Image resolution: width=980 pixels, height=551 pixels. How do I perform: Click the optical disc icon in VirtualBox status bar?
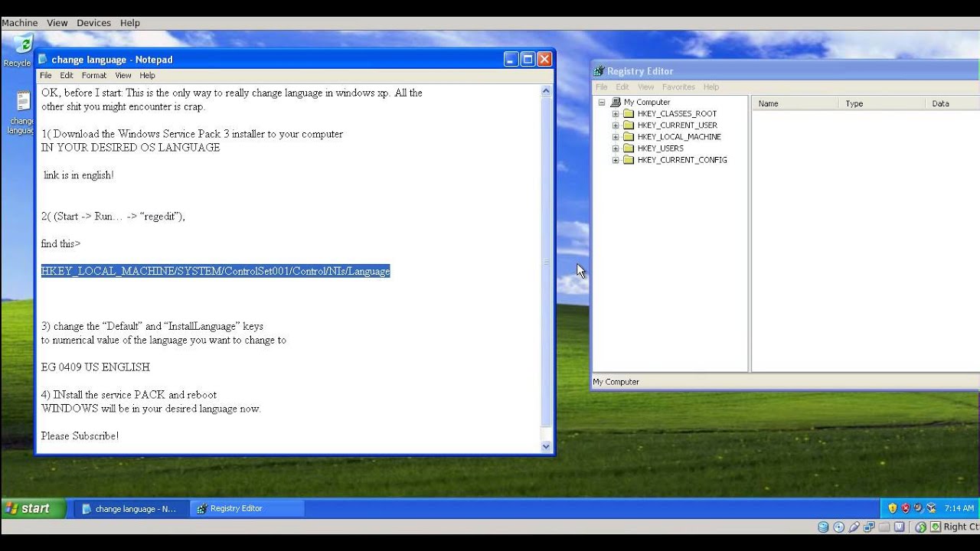tap(838, 527)
